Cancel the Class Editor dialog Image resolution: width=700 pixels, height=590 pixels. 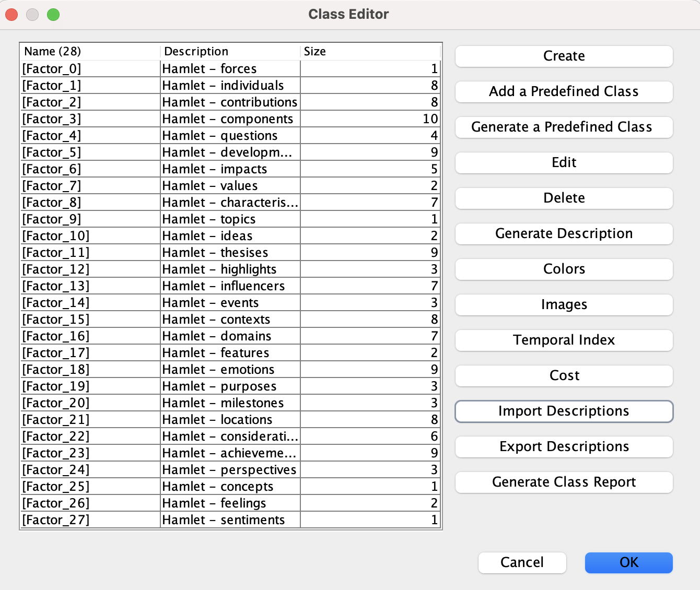(522, 562)
